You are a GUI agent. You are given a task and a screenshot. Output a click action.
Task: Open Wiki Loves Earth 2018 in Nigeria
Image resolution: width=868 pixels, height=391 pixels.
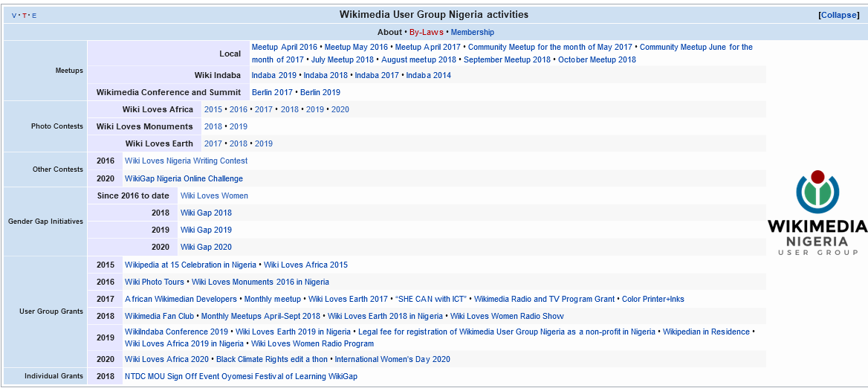(x=385, y=316)
